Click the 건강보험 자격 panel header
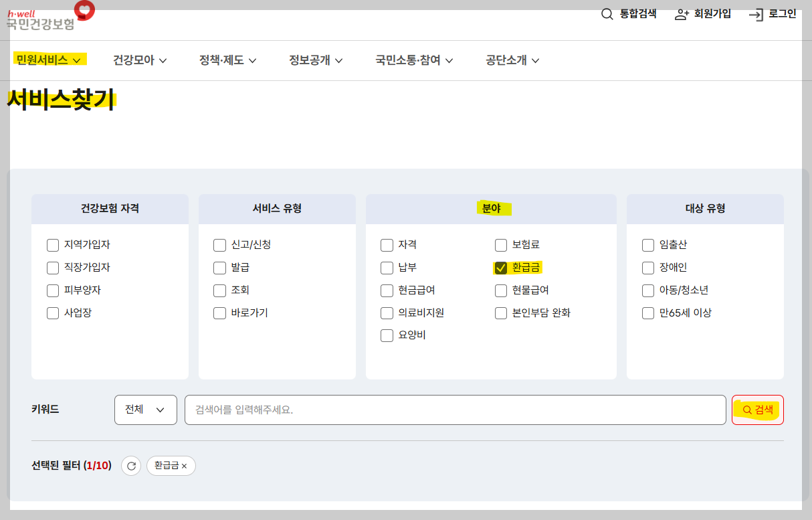 pyautogui.click(x=110, y=209)
